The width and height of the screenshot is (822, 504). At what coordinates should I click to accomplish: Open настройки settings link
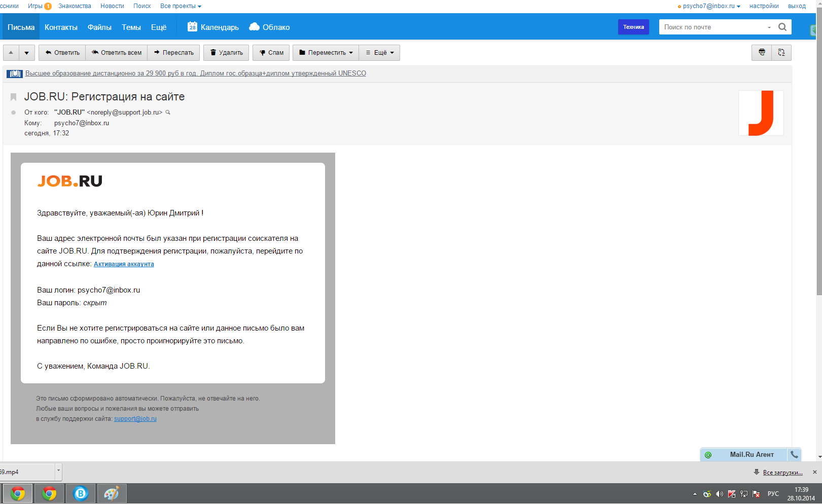[764, 6]
